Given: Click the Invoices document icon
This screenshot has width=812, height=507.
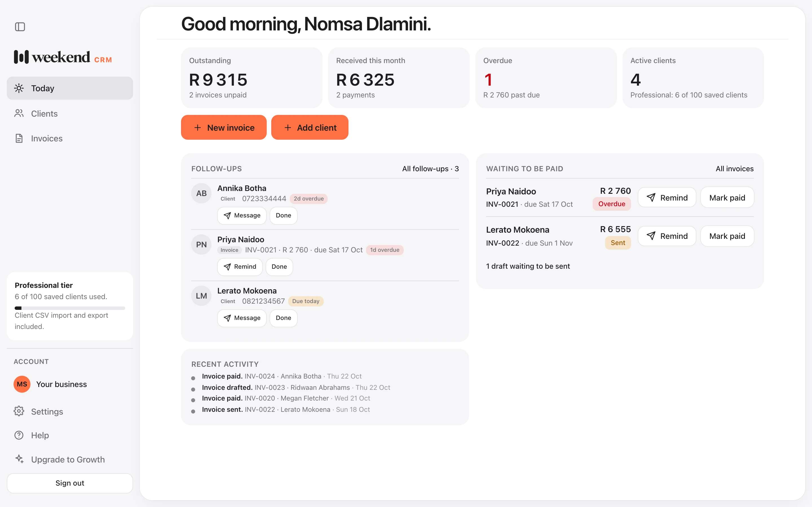Looking at the screenshot, I should click(x=19, y=138).
